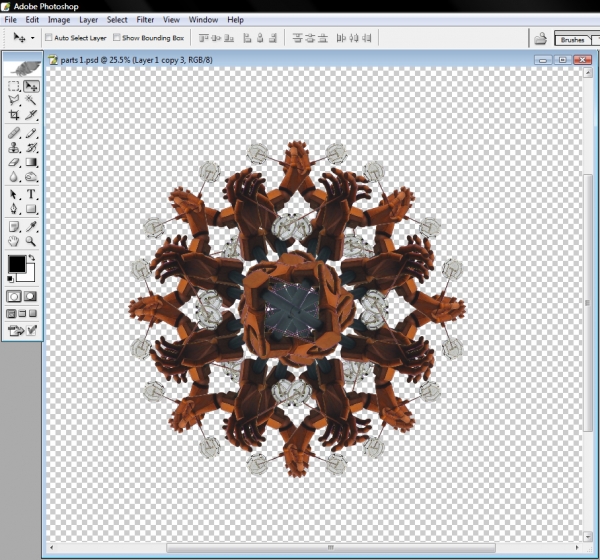Select the Blur tool
Viewport: 600px width, 560px height.
click(x=14, y=177)
